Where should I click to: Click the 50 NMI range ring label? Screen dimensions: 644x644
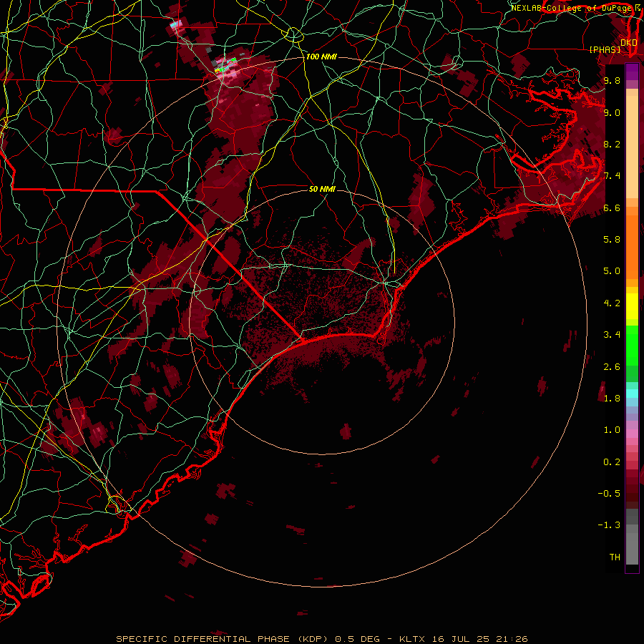point(322,189)
